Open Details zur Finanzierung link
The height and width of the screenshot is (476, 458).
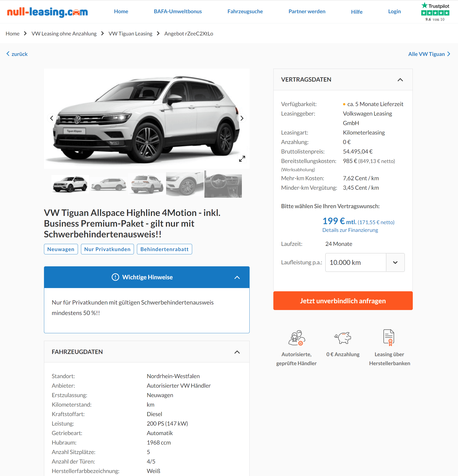coord(350,230)
